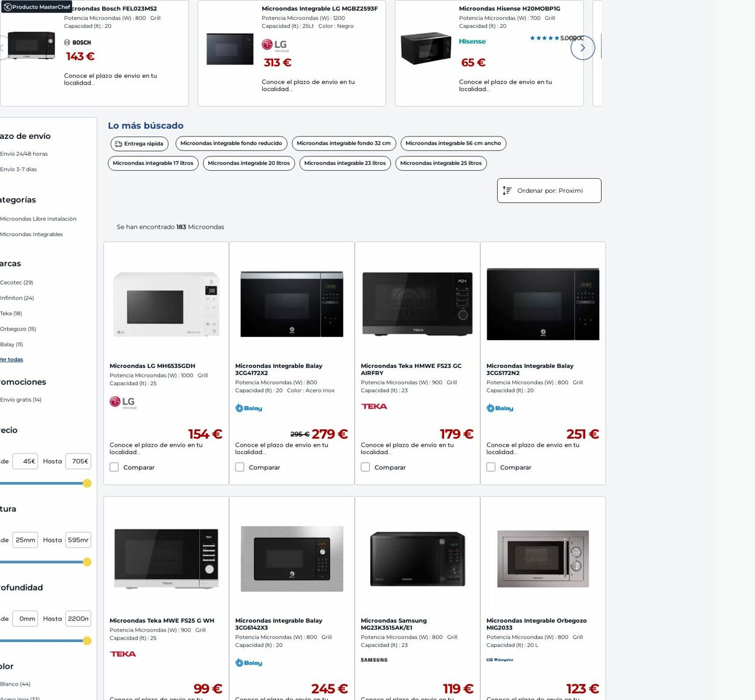The image size is (755, 700).
Task: Click the Samsung logo under MG23K3515AK
Action: pos(374,660)
